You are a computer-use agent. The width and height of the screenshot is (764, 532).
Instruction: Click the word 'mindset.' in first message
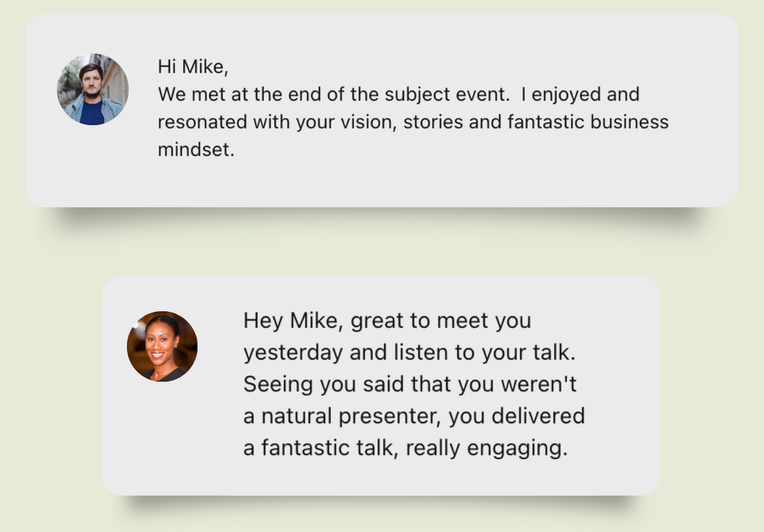click(x=196, y=150)
